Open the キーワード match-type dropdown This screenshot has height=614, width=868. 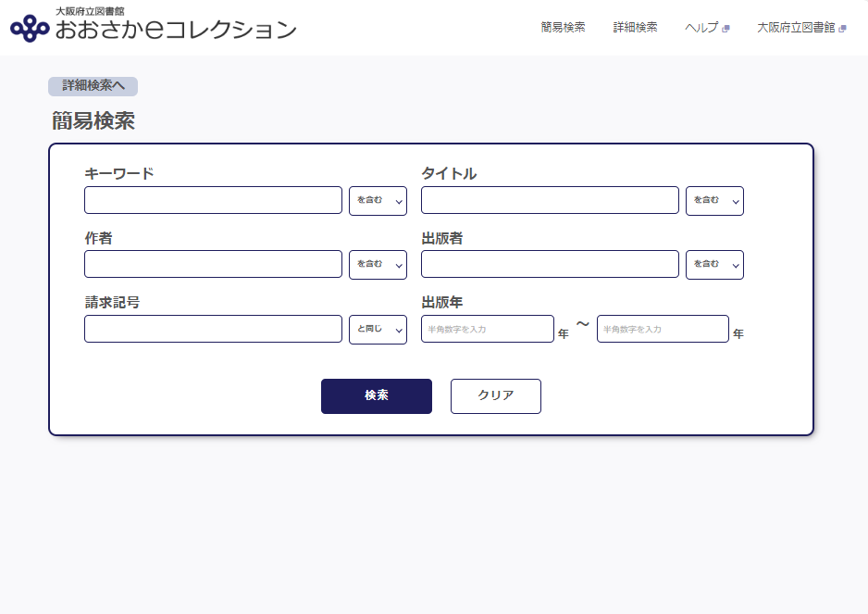pyautogui.click(x=378, y=201)
